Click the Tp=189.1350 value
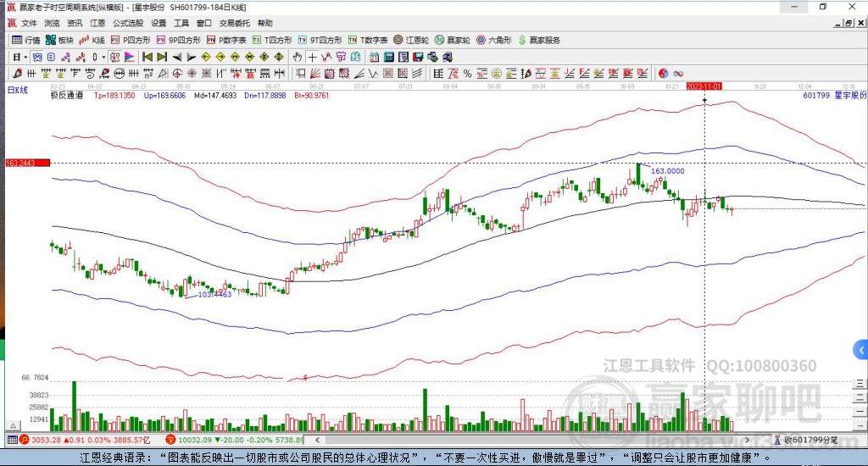The height and width of the screenshot is (466, 868). (x=114, y=95)
